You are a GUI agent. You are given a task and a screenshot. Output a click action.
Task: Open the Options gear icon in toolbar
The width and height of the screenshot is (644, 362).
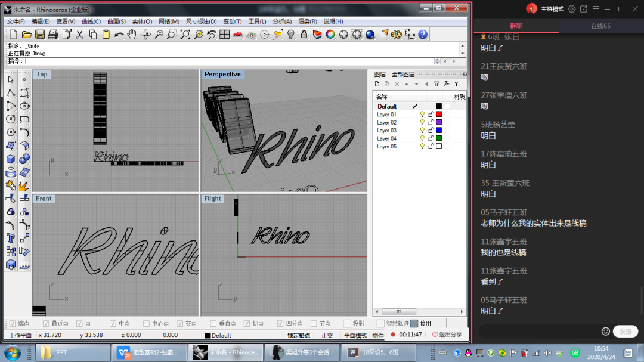[x=397, y=35]
